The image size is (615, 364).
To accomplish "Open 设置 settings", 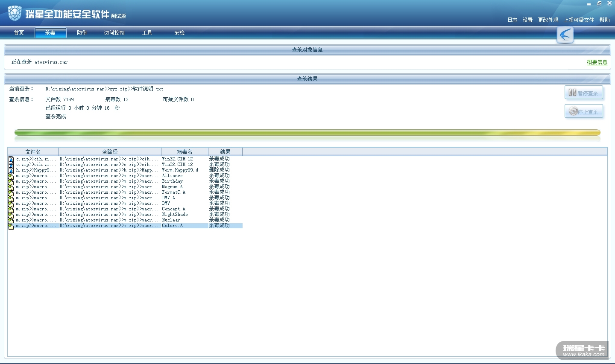I will click(528, 20).
